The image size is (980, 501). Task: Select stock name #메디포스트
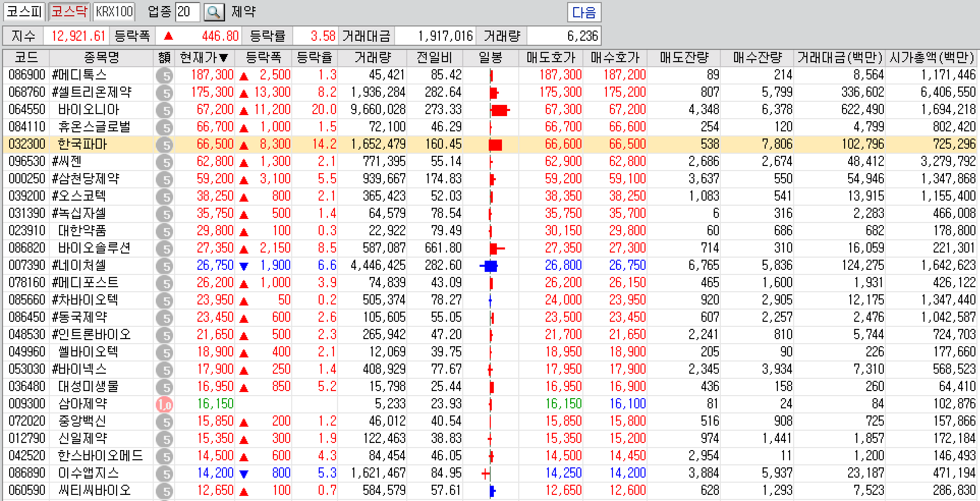[86, 283]
